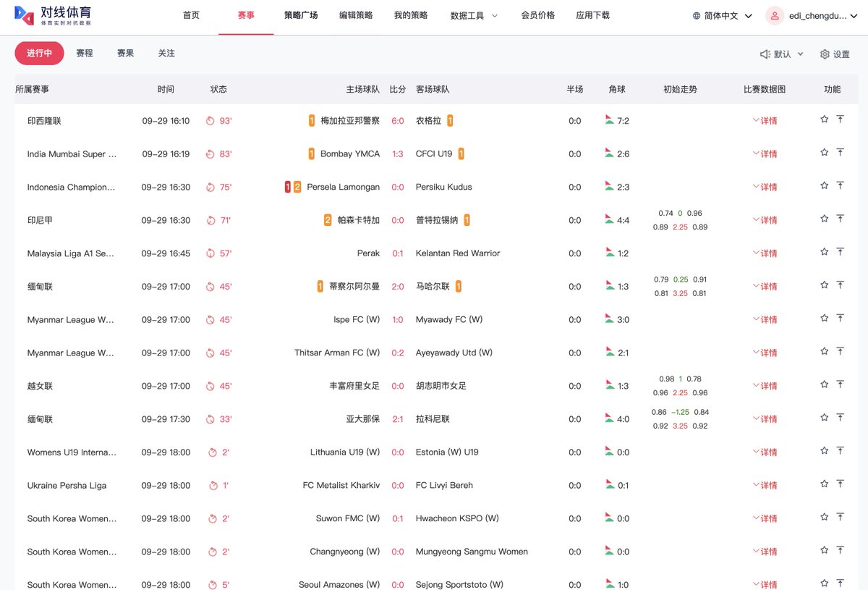Open 我的策略 in the top nav
This screenshot has width=868, height=590.
pos(411,15)
